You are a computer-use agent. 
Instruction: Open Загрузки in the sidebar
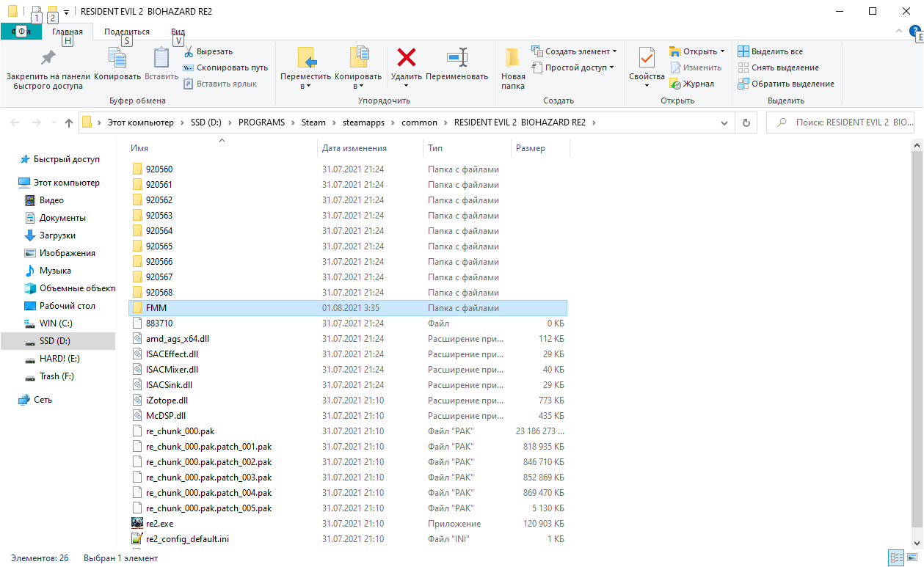click(57, 235)
